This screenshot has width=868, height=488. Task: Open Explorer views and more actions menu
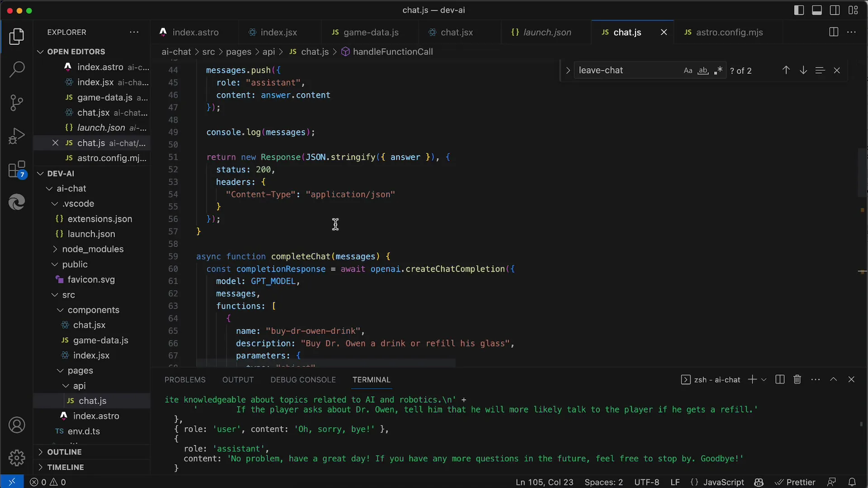[134, 32]
